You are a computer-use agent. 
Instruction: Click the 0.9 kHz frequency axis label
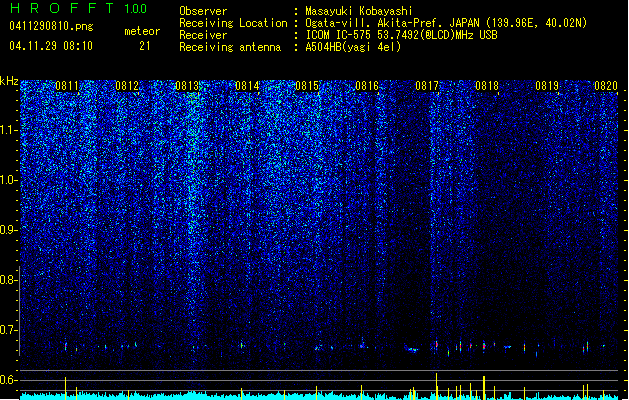pos(9,230)
